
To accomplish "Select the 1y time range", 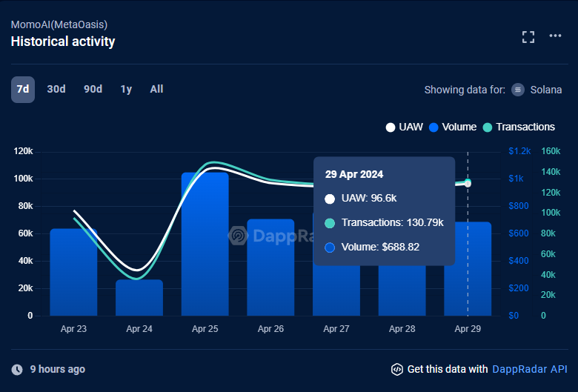I will click(x=127, y=90).
